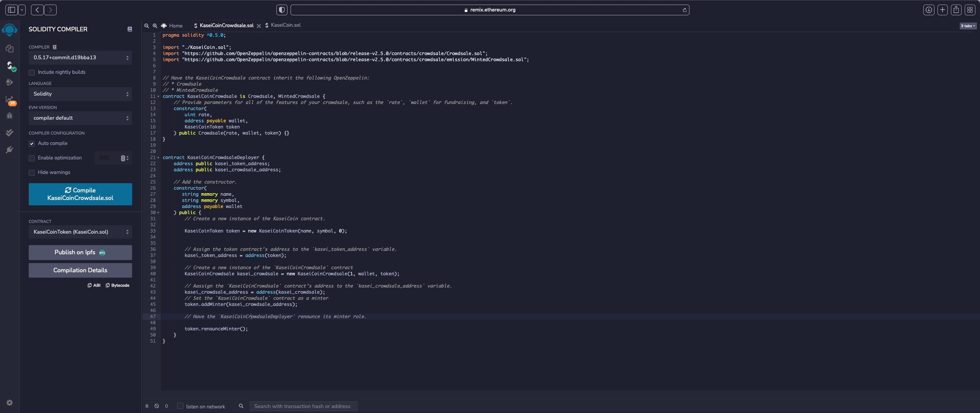Open the EVM version dropdown
The width and height of the screenshot is (980, 413).
point(80,118)
